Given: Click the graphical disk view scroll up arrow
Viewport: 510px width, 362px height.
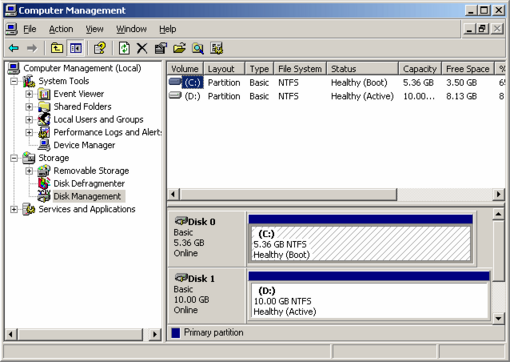Looking at the screenshot, I should (498, 214).
